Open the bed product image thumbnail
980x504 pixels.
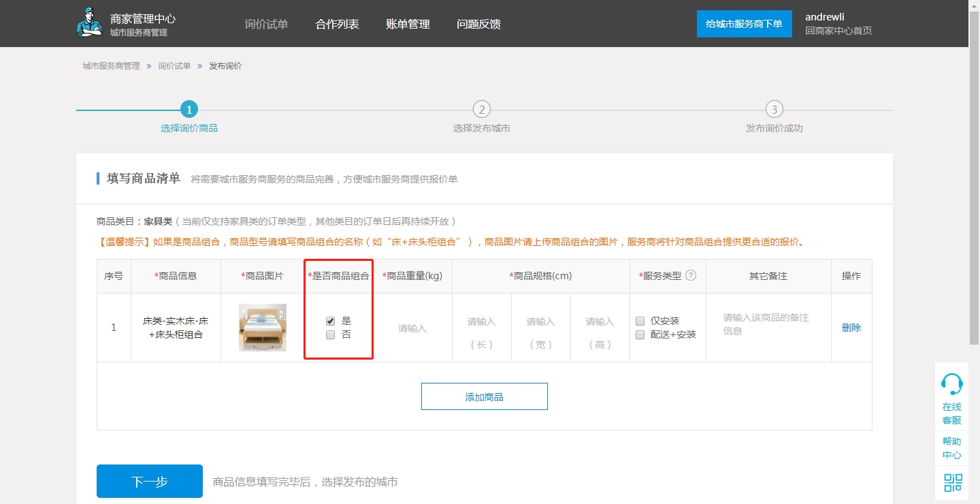(263, 328)
